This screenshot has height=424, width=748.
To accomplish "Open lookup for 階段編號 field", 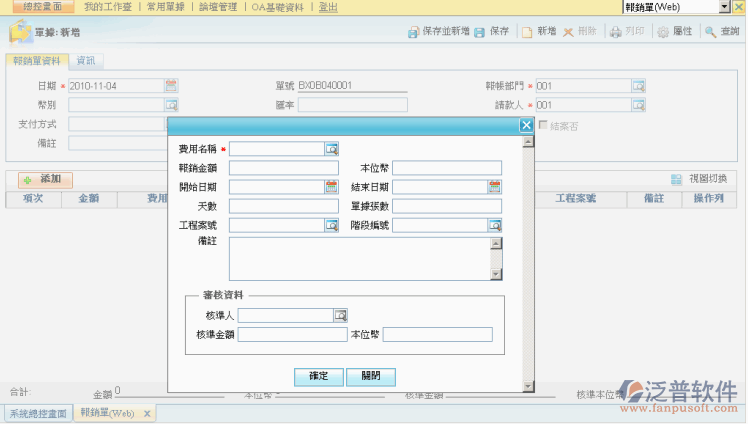I will (x=495, y=225).
